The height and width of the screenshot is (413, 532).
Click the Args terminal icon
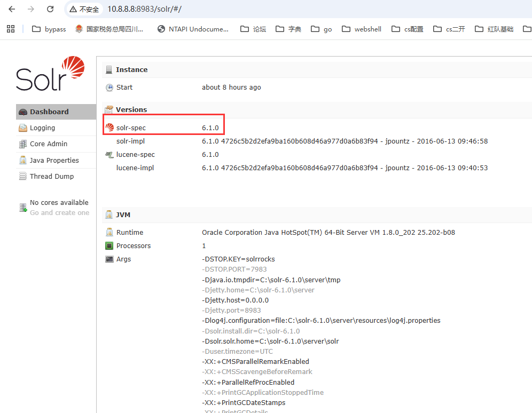(109, 259)
